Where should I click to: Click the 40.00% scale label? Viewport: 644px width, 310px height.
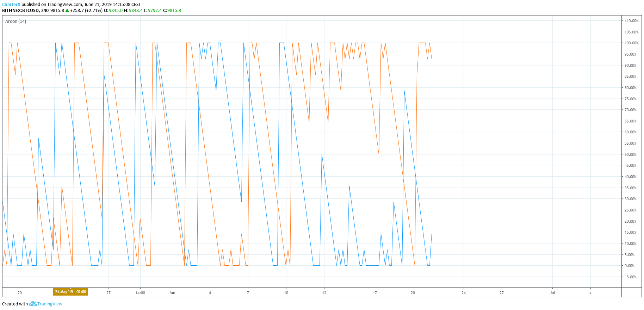click(x=630, y=177)
